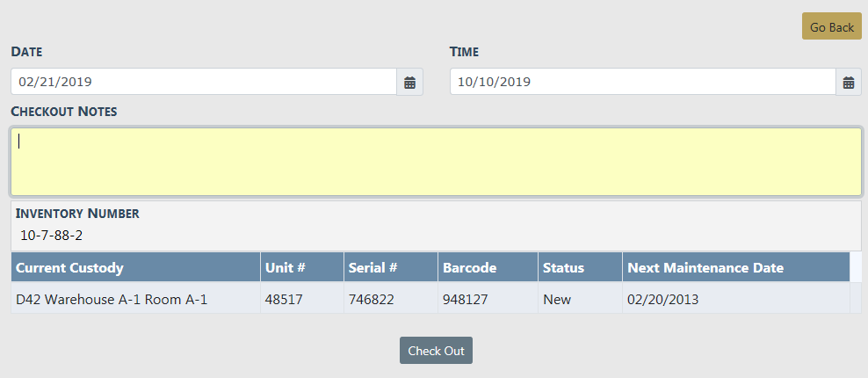Select the inventory number 10-7-88-2
868x378 pixels.
click(52, 235)
